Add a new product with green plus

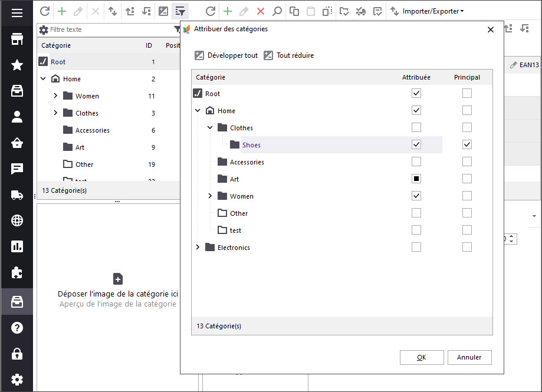pos(228,11)
